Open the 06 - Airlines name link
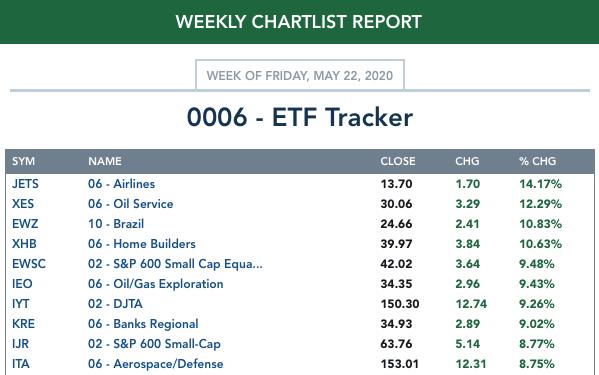This screenshot has width=599, height=375. 121,184
